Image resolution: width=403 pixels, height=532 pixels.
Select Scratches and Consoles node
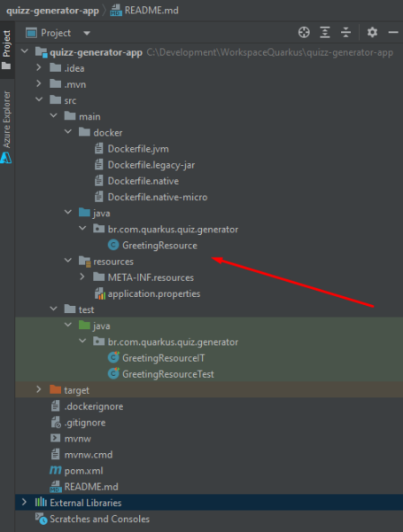pos(100,519)
